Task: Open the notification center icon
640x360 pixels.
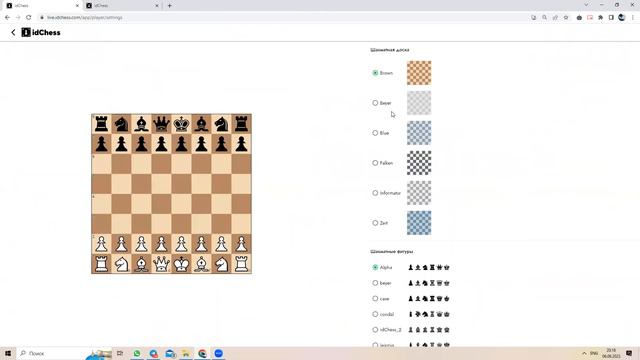Action: [629, 353]
